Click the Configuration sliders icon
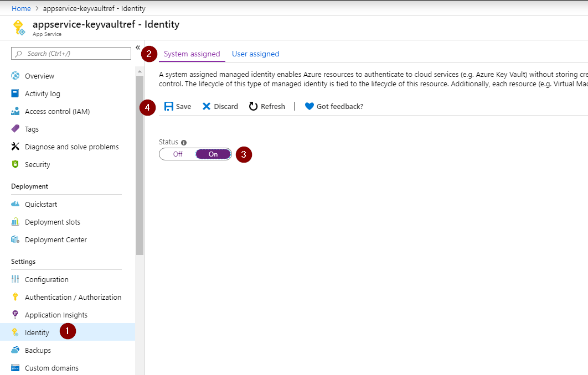The height and width of the screenshot is (375, 588). point(16,279)
